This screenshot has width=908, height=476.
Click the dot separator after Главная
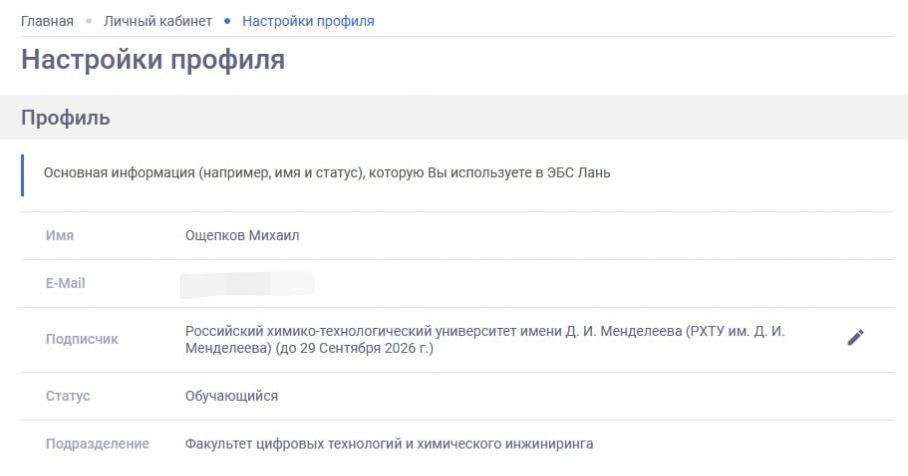[x=89, y=22]
